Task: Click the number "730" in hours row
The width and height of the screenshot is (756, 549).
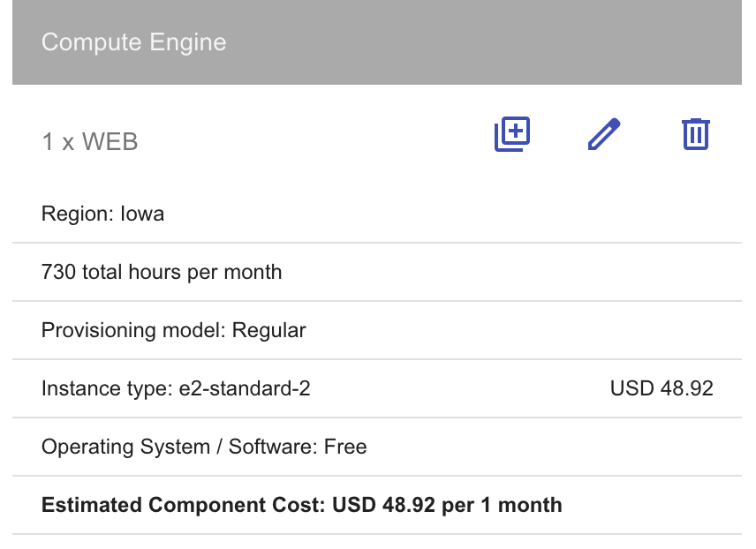Action: click(x=58, y=272)
